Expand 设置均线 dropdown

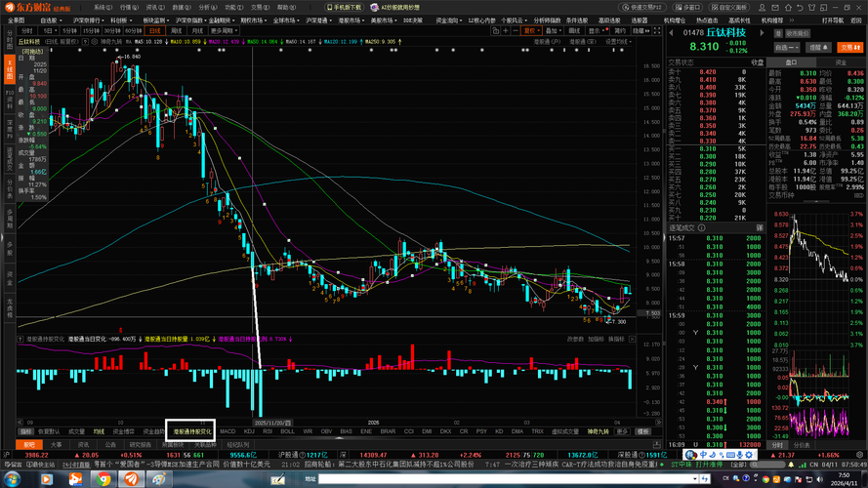pyautogui.click(x=619, y=42)
